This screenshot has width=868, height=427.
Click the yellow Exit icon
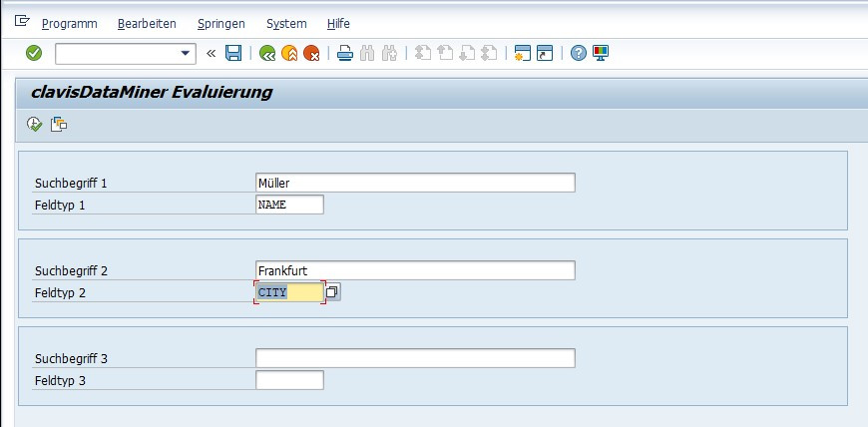coord(289,53)
